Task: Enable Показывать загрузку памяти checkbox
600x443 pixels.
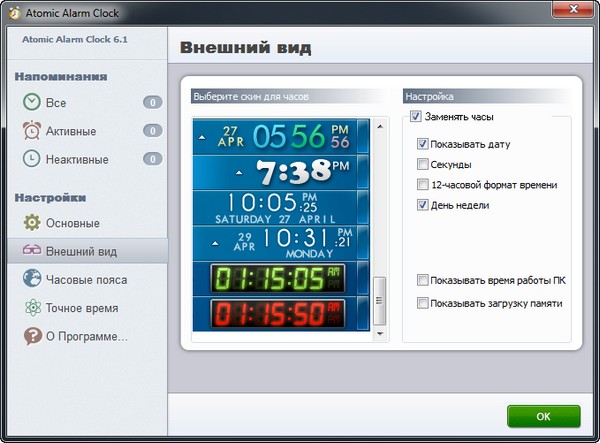Action: [x=424, y=302]
